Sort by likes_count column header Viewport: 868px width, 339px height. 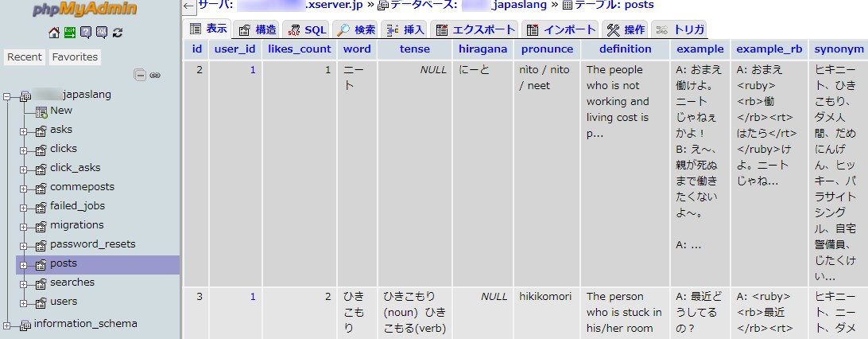(x=299, y=49)
